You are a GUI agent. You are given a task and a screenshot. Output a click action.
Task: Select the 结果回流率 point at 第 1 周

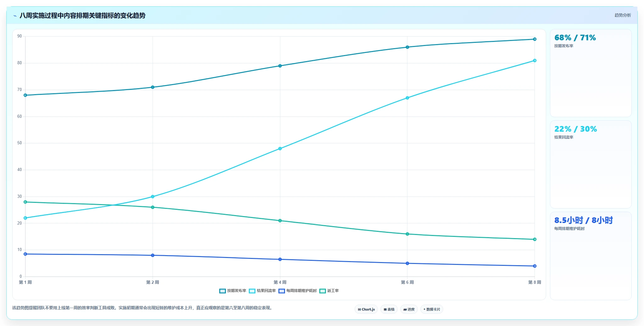(x=25, y=218)
